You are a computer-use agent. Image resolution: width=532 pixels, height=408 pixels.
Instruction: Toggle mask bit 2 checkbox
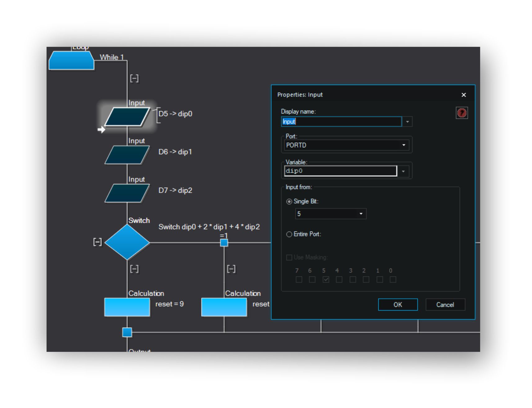tap(366, 280)
